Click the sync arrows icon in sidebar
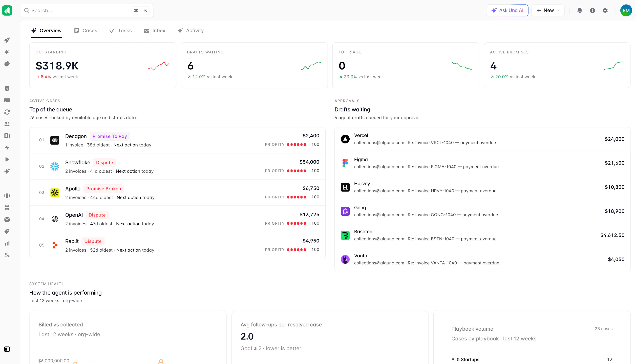Image resolution: width=635 pixels, height=364 pixels. [x=7, y=112]
